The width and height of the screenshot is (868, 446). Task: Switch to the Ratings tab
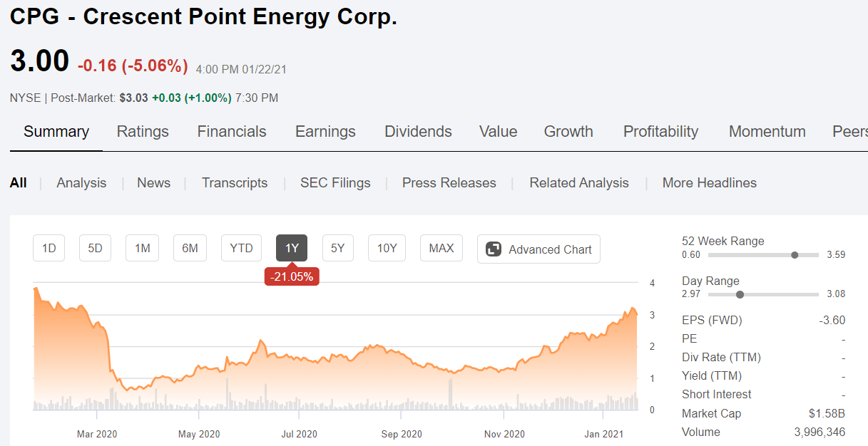(x=142, y=131)
